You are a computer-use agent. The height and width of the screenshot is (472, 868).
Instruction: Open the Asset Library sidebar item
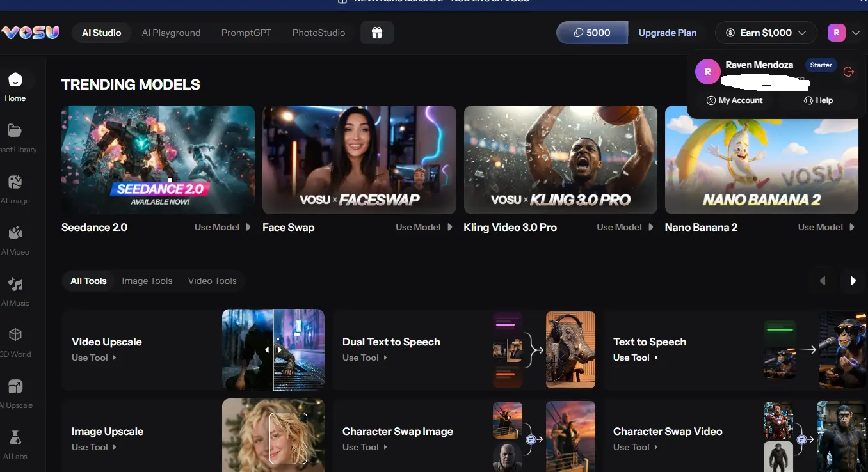(15, 138)
